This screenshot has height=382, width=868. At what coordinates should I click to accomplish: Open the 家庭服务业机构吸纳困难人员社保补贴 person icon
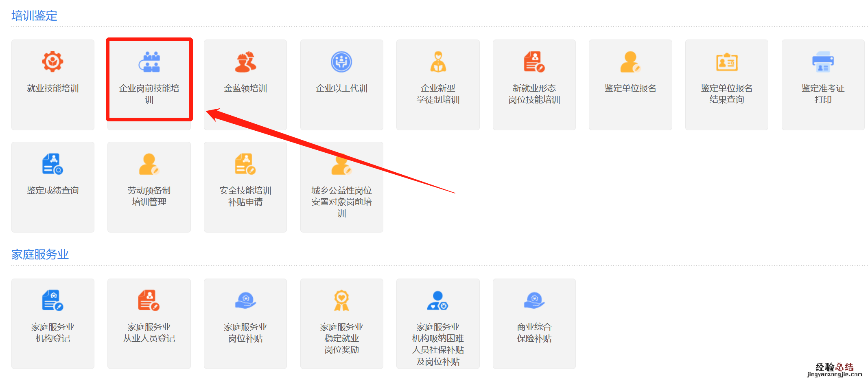pyautogui.click(x=438, y=301)
